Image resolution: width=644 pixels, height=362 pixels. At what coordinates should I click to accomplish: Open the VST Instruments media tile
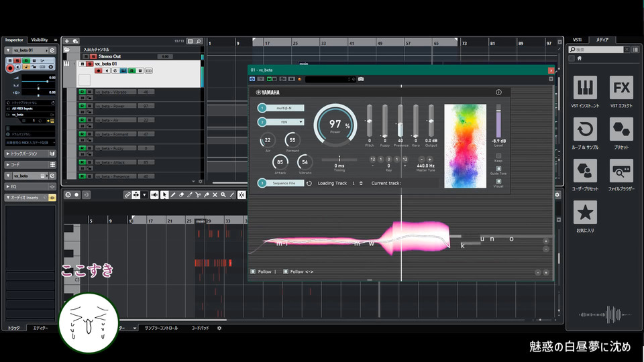[585, 88]
